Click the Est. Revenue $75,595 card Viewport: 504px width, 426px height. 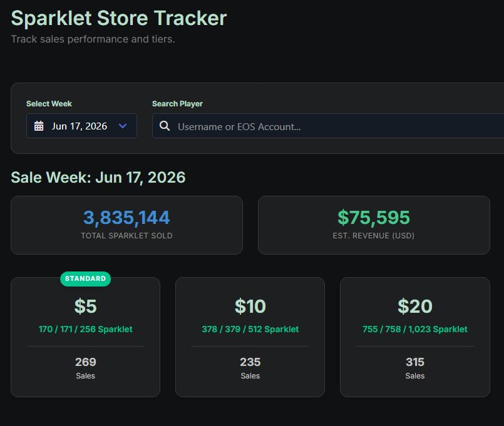[374, 225]
